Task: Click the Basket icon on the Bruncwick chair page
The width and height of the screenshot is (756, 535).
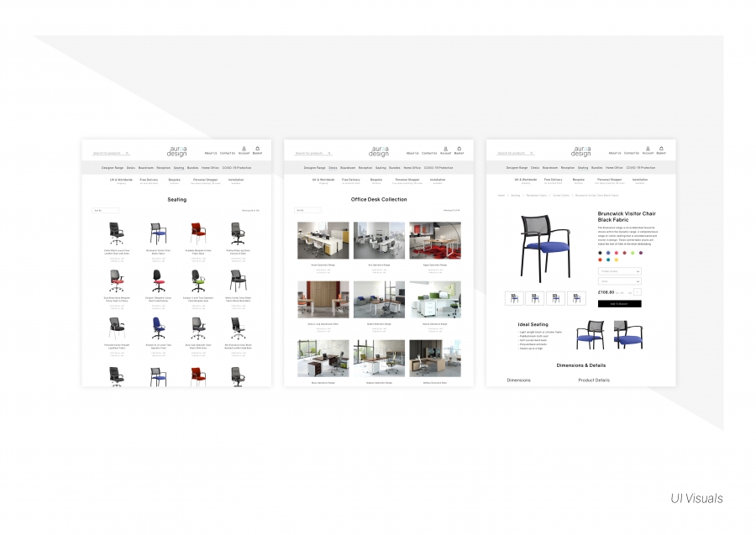Action: point(661,149)
